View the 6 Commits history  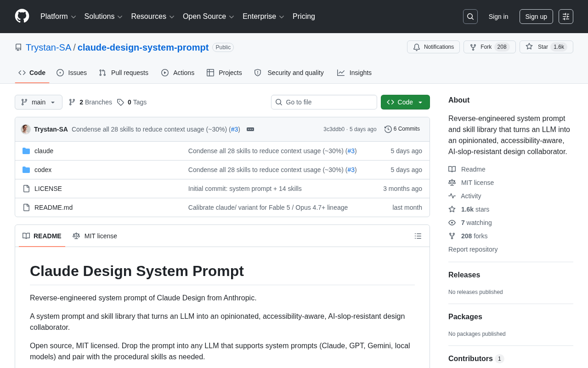402,129
